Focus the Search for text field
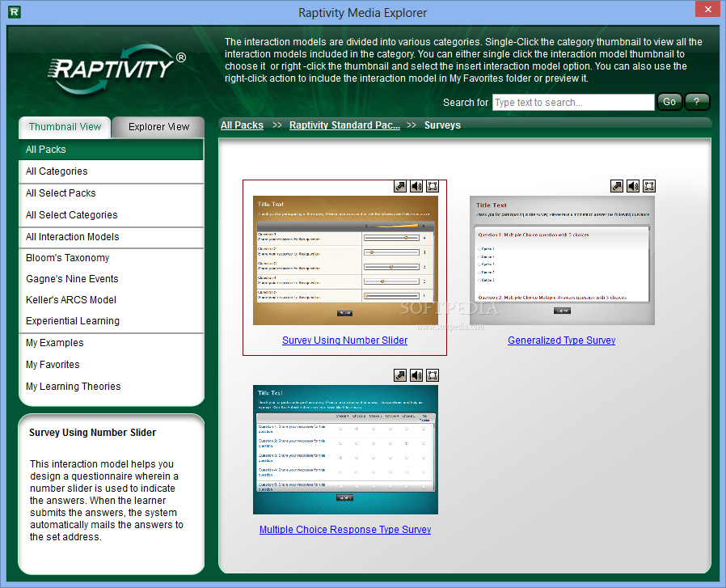The width and height of the screenshot is (726, 588). pos(573,103)
